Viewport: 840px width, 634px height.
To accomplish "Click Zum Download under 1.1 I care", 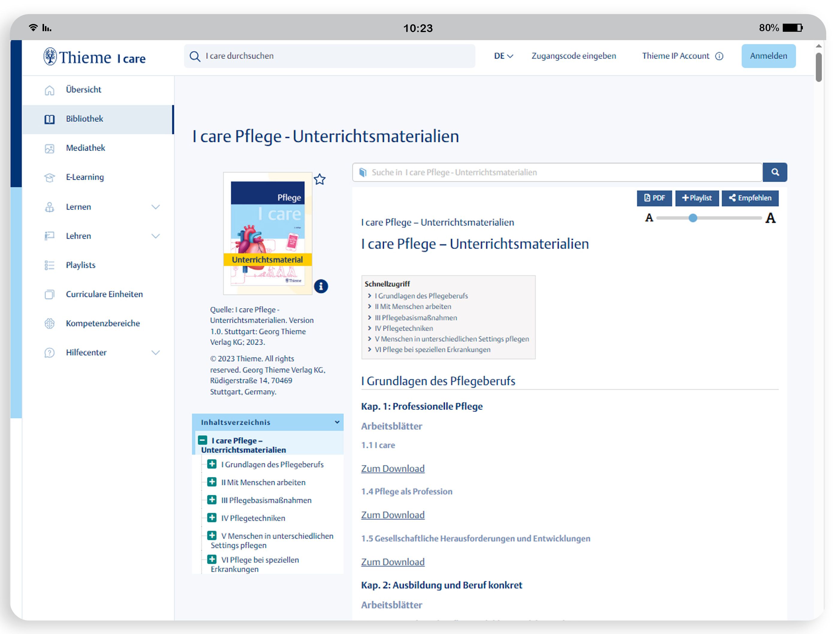I will pyautogui.click(x=393, y=469).
